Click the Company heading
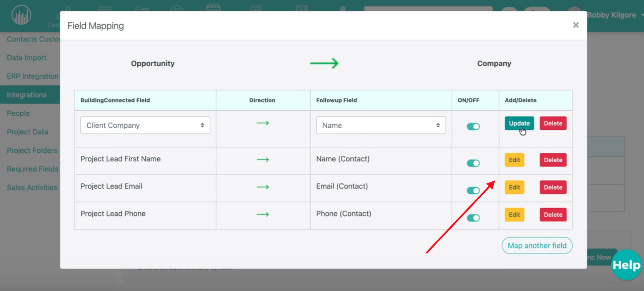644x291 pixels. 494,64
